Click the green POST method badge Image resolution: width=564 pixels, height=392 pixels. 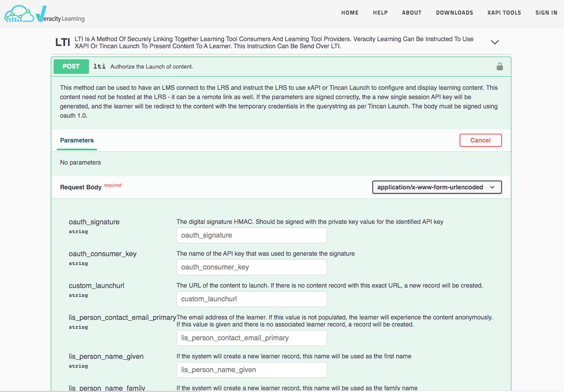pyautogui.click(x=71, y=66)
